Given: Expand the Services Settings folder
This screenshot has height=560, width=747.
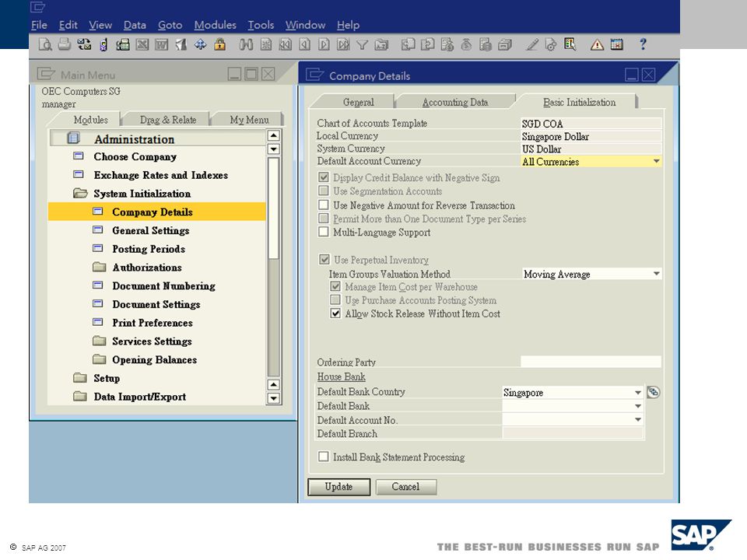Looking at the screenshot, I should pos(99,341).
